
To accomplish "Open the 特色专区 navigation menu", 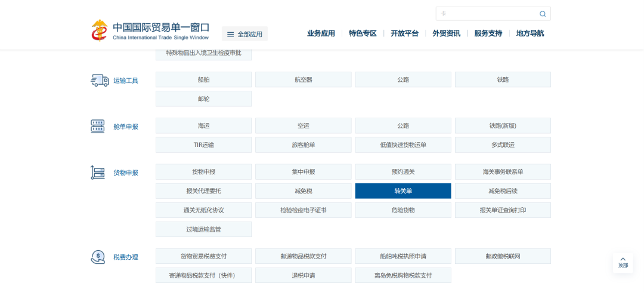I will (x=363, y=33).
